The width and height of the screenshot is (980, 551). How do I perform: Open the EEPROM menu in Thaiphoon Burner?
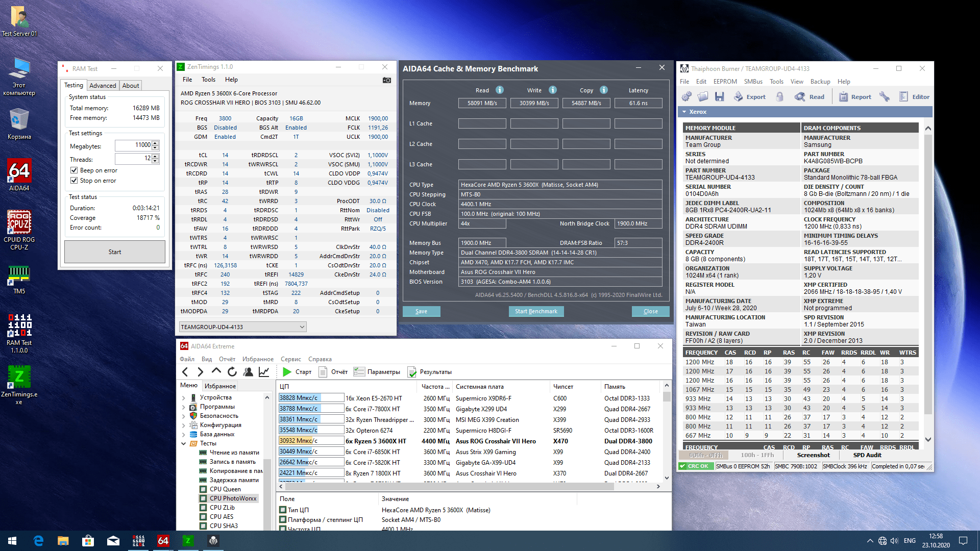click(725, 82)
